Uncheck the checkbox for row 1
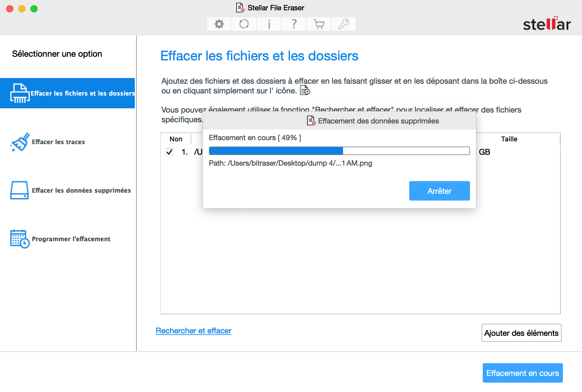Screen dimensions: 582x392 [169, 152]
